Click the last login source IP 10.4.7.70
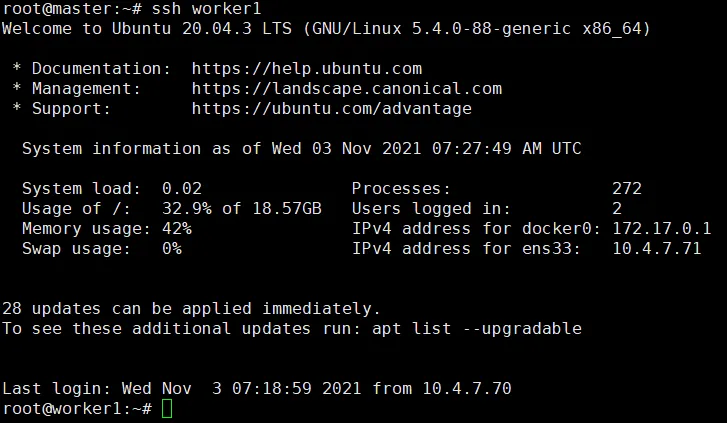The width and height of the screenshot is (727, 423). point(467,388)
